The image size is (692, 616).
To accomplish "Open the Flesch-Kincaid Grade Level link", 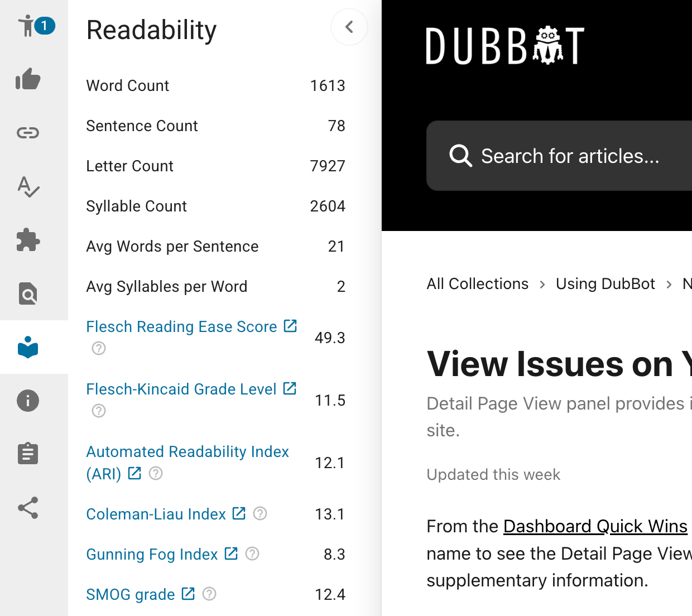I will pyautogui.click(x=181, y=389).
